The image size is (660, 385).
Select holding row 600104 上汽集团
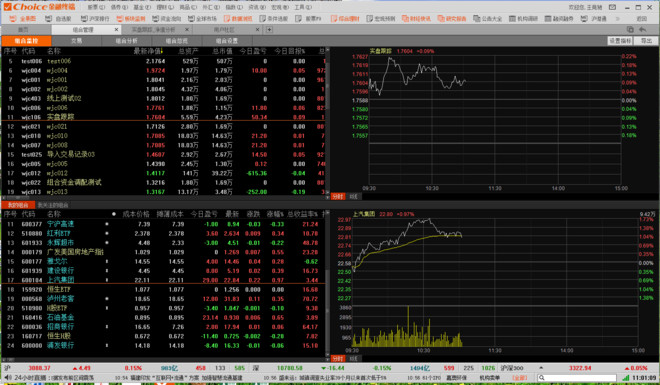click(x=163, y=280)
